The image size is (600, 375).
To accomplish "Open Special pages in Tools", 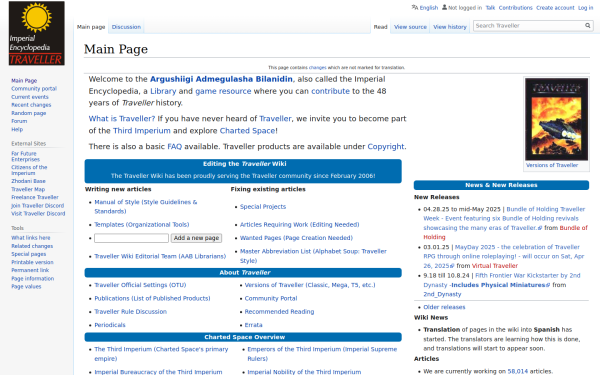I will [x=29, y=254].
